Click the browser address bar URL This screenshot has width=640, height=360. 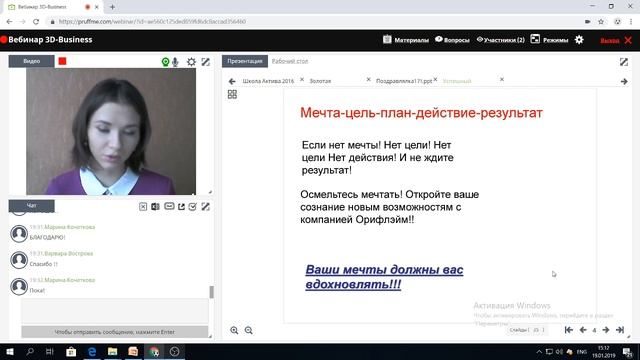152,22
